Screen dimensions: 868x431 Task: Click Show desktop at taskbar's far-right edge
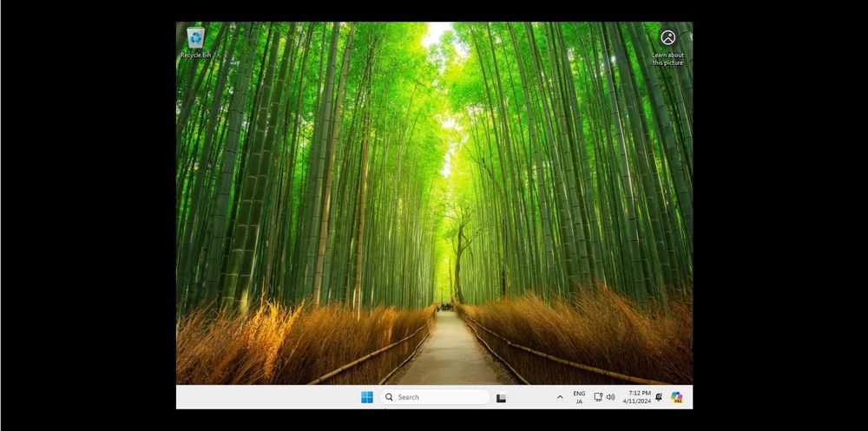pyautogui.click(x=691, y=397)
